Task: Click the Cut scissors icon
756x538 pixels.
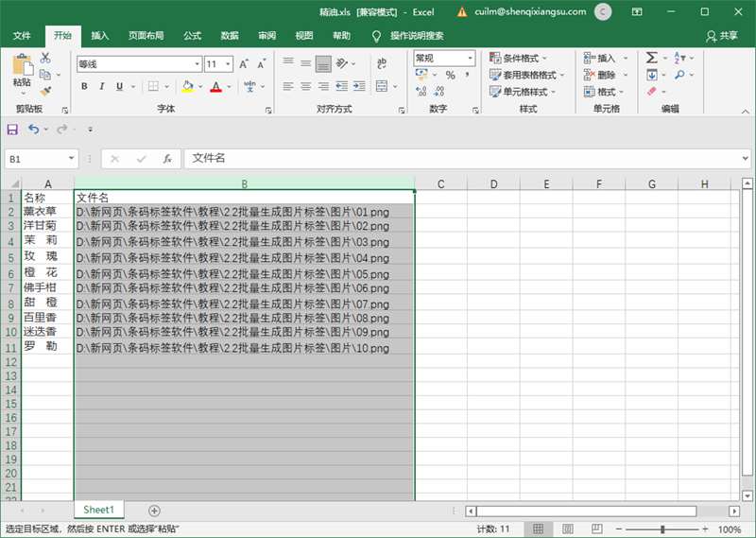Action: [x=45, y=58]
